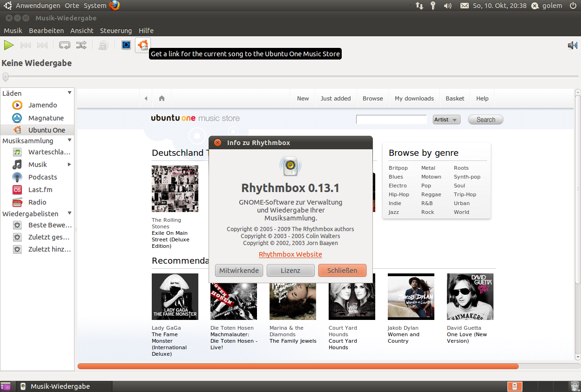The height and width of the screenshot is (392, 581).
Task: Click the Ubuntu One store link icon
Action: coord(143,45)
